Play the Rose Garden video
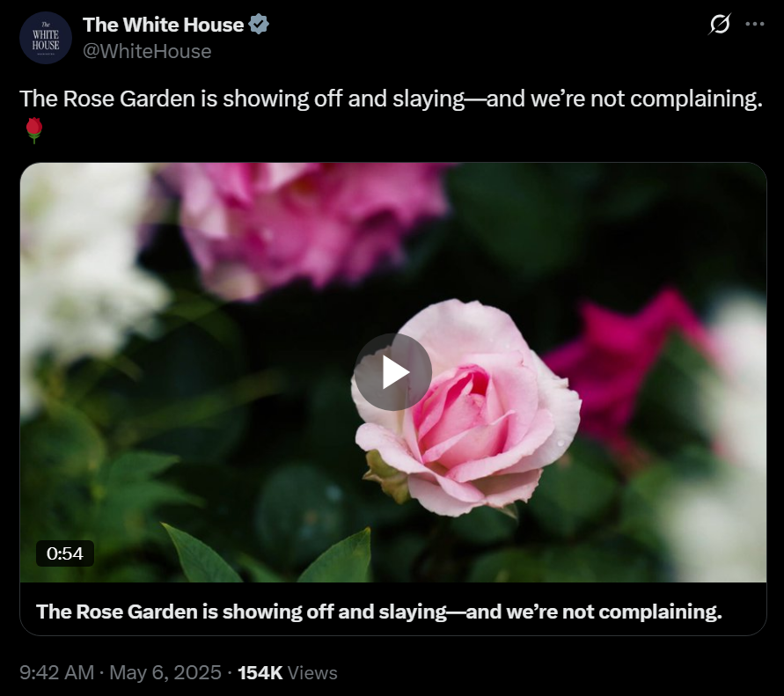Viewport: 784px width, 696px height. click(x=393, y=372)
